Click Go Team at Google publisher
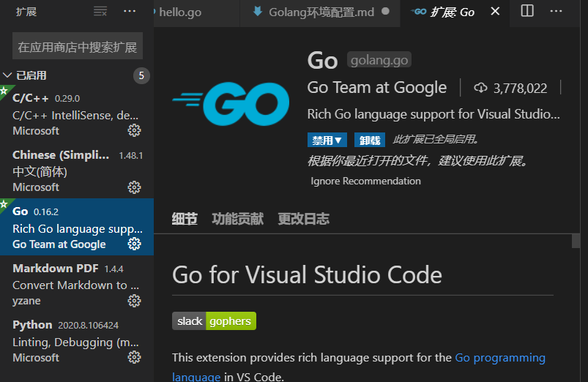 tap(377, 87)
